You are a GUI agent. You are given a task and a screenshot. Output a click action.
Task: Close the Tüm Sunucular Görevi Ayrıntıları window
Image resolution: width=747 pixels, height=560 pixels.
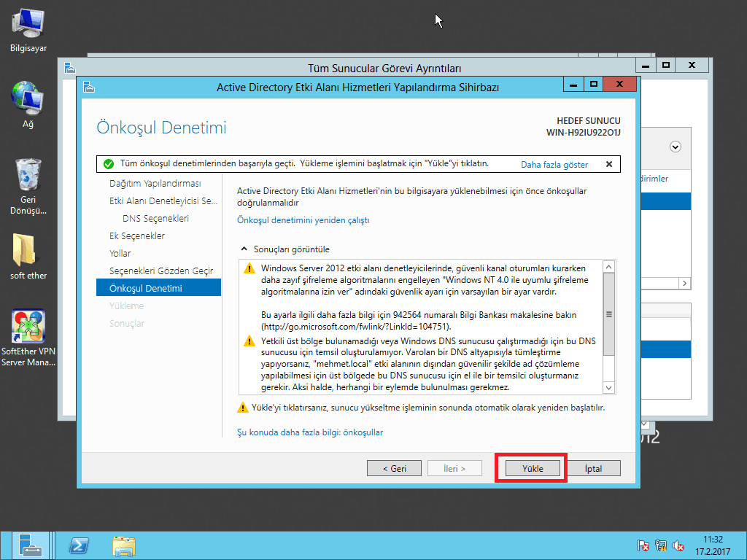(x=692, y=65)
